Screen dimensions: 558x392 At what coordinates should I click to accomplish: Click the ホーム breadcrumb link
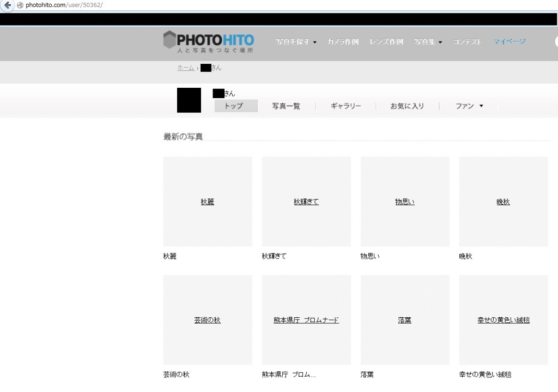click(185, 68)
